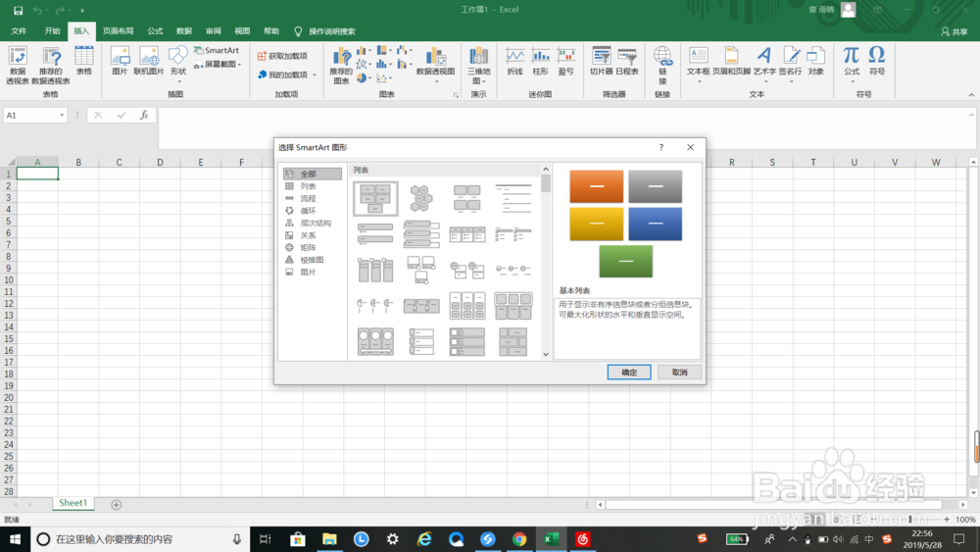The width and height of the screenshot is (980, 552).
Task: Open the WordArt gallery
Action: [x=764, y=64]
